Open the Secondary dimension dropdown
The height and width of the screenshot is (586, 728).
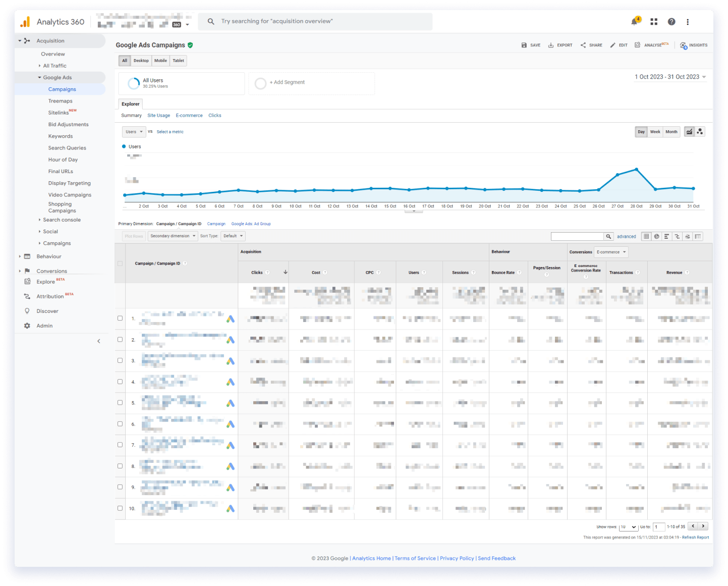[x=173, y=236]
